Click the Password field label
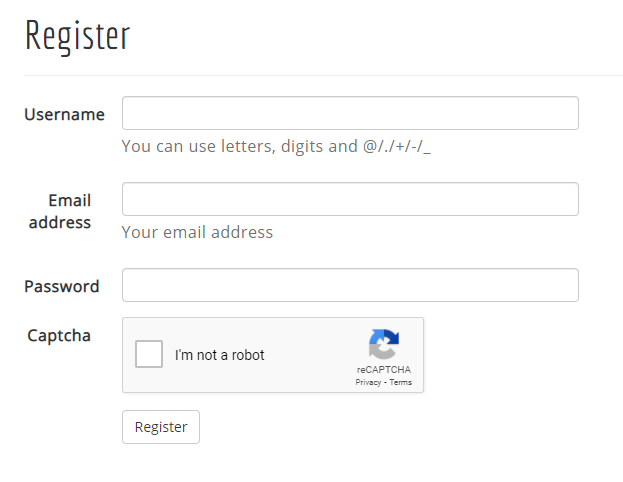The width and height of the screenshot is (623, 482). (x=62, y=286)
